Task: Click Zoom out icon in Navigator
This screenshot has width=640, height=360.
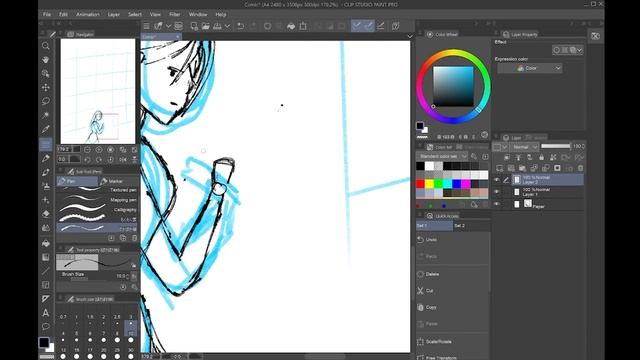Action: (x=87, y=150)
